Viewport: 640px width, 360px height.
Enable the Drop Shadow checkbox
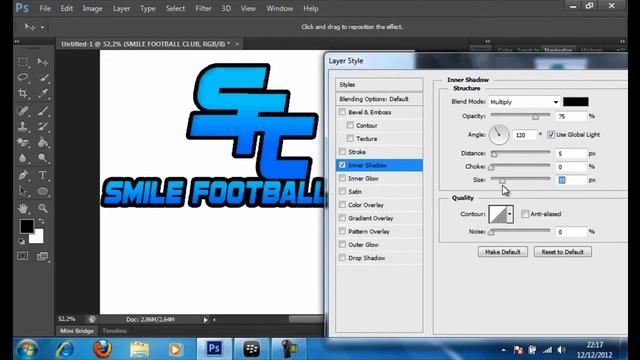[342, 258]
